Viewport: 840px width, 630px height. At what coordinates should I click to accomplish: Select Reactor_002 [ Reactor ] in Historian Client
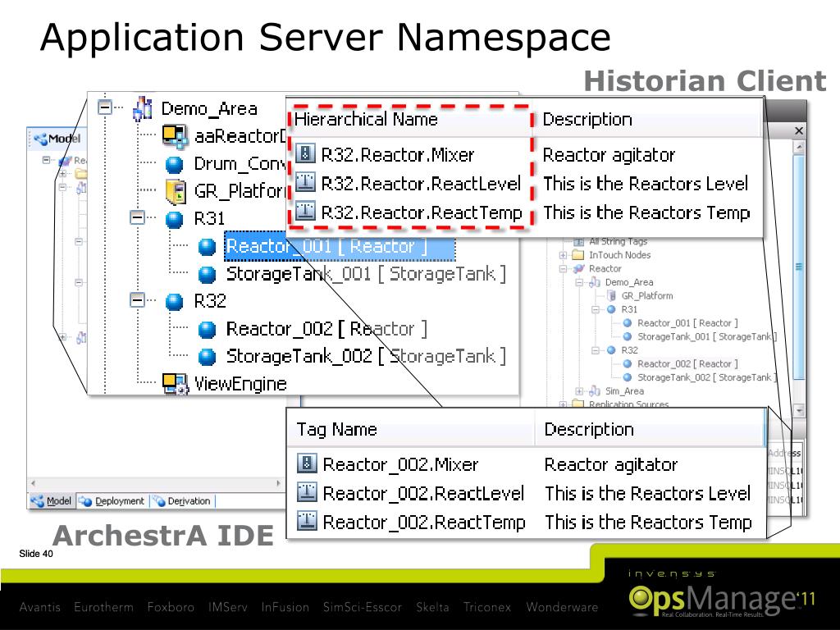687,363
